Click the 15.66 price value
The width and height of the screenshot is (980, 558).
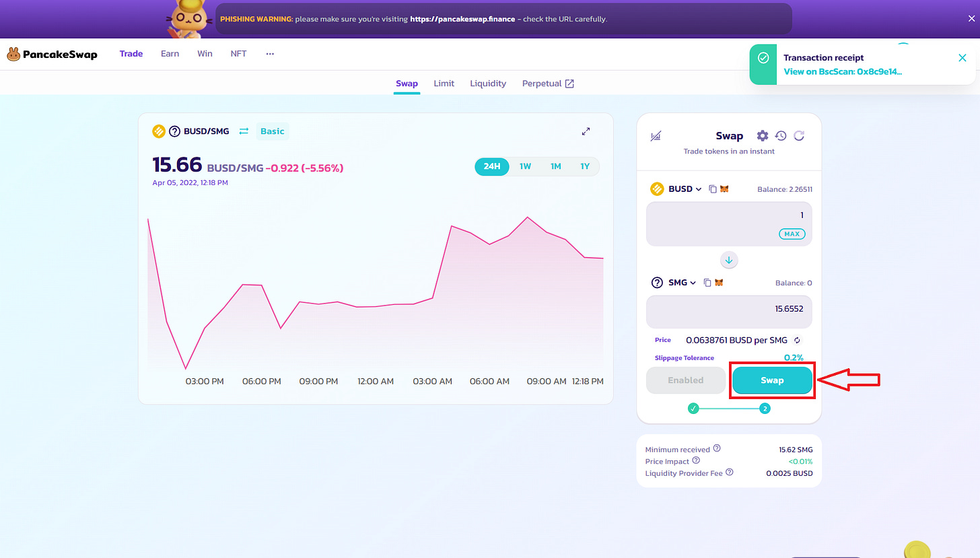[177, 165]
